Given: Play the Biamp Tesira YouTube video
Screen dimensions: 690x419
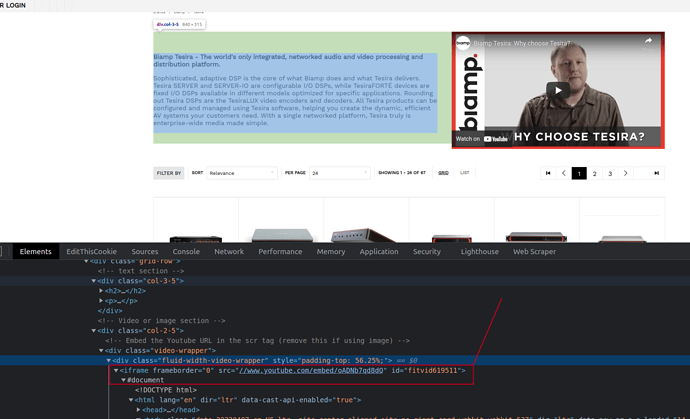Looking at the screenshot, I should (558, 90).
